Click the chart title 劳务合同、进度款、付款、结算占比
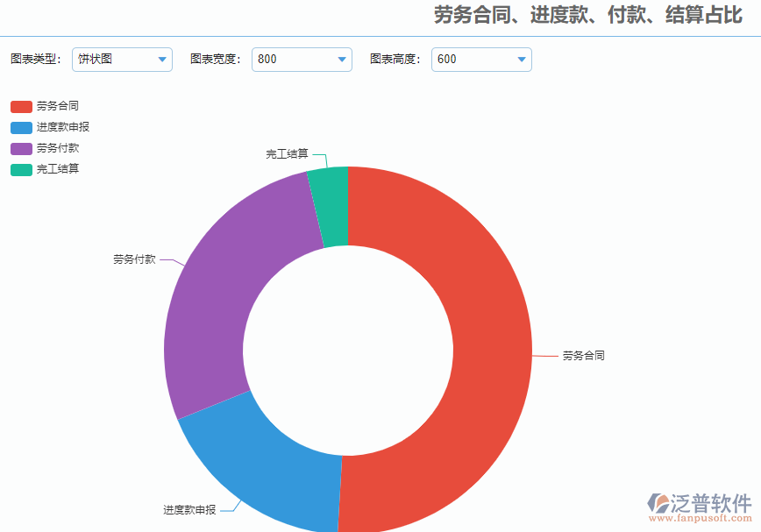 click(x=586, y=16)
